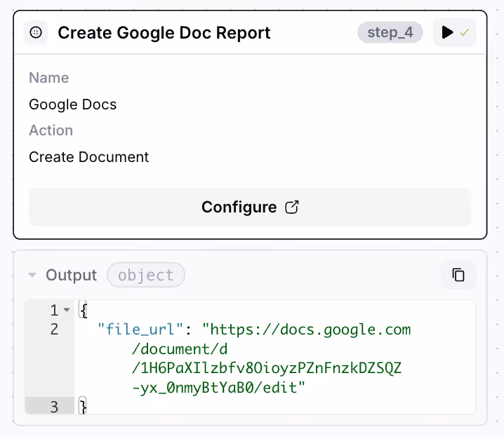Click the green success checkmark icon

click(x=465, y=32)
